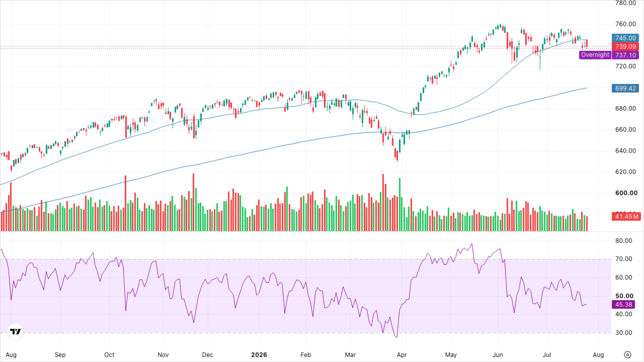
Task: Click the Feb label on time axis
Action: [306, 355]
